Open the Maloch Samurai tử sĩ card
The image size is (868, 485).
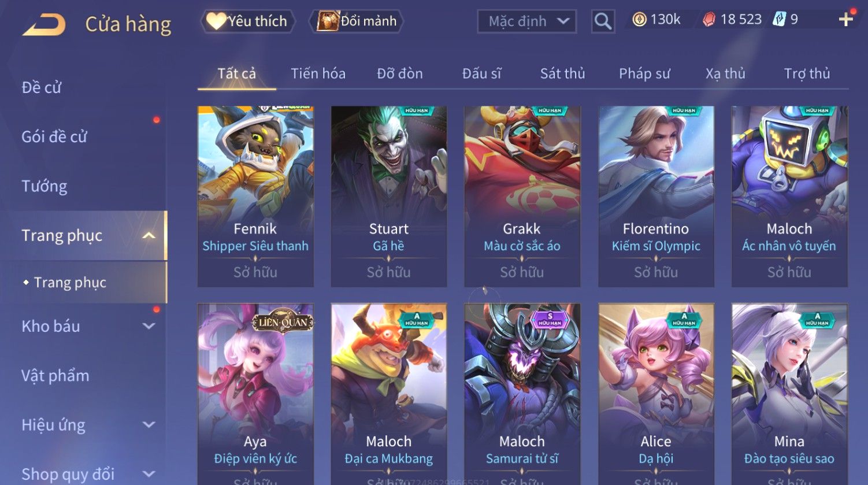click(522, 394)
